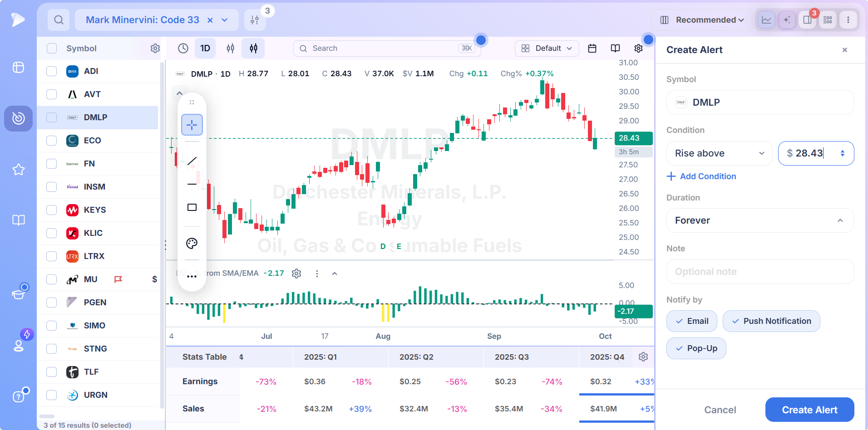Select the trend line drawing tool
868x430 pixels.
tap(192, 161)
